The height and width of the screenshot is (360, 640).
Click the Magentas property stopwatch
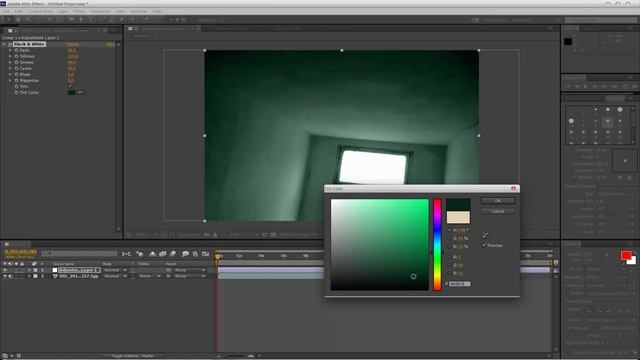tap(16, 80)
